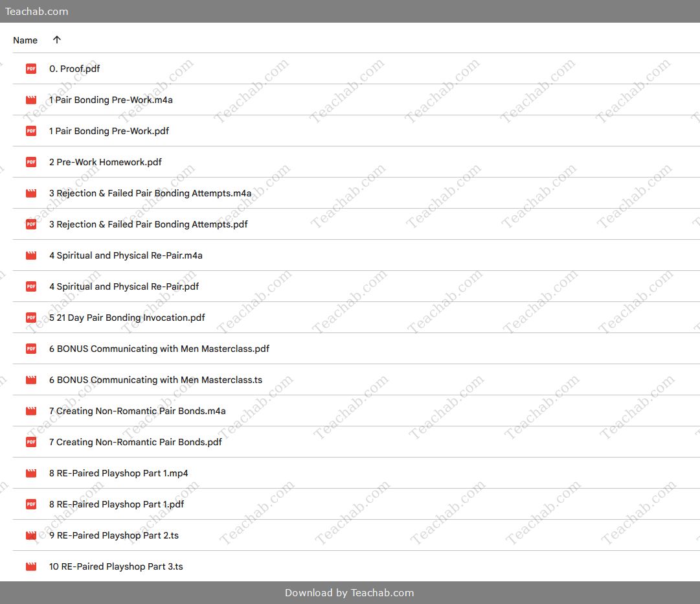Image resolution: width=700 pixels, height=604 pixels.
Task: Click video icon for 1 Pair Bonding Pre-Work.m4a
Action: 31,100
